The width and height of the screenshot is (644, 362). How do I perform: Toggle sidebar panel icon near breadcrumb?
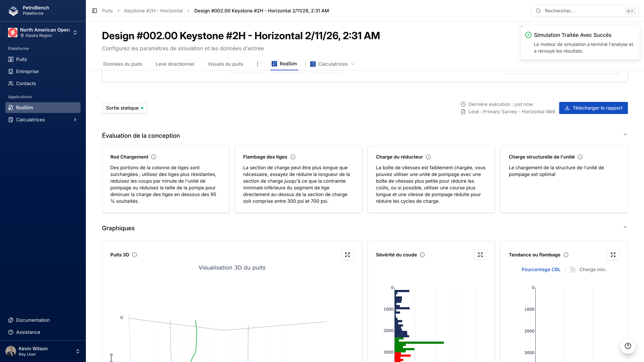94,11
